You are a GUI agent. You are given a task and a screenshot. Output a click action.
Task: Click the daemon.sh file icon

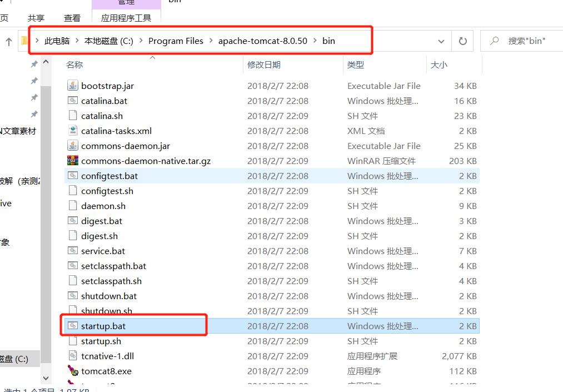tap(73, 206)
